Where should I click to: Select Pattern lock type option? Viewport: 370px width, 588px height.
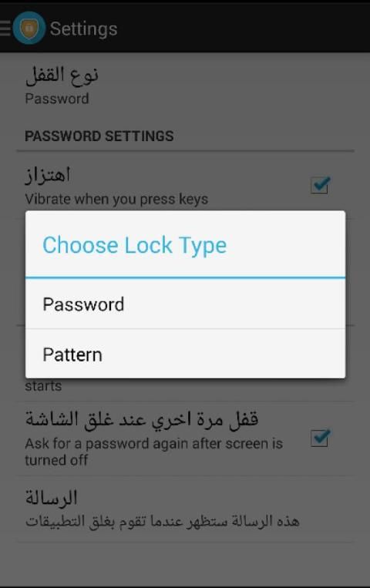tap(185, 354)
